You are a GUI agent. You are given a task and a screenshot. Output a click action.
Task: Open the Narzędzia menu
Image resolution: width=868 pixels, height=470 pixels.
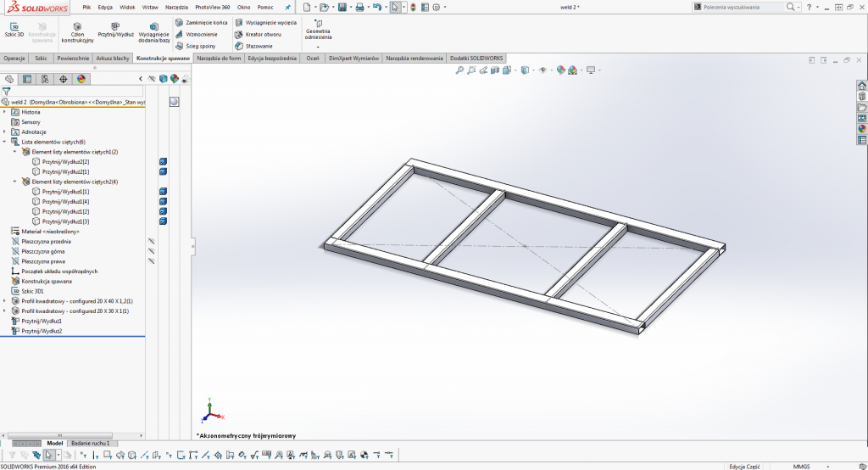point(176,7)
